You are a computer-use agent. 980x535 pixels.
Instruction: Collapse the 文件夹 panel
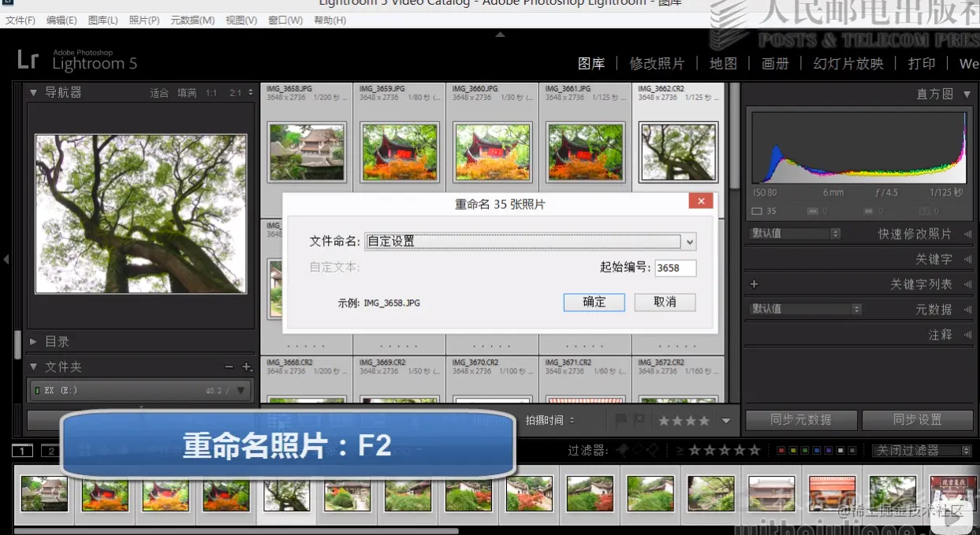[34, 366]
